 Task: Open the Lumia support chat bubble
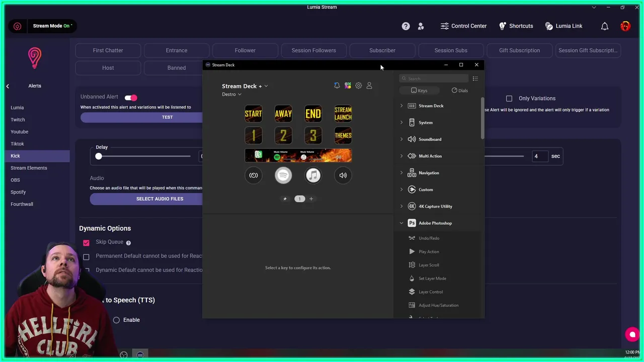pos(632,334)
